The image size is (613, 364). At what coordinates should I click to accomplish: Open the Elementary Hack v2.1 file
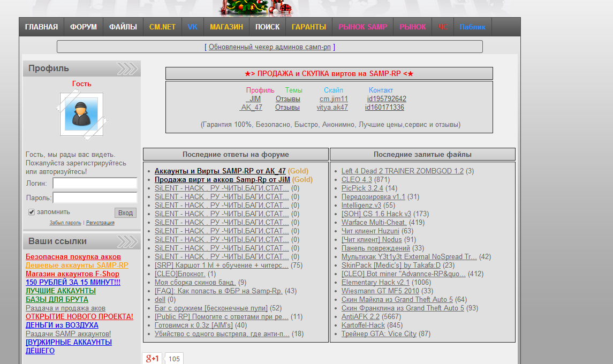coord(375,282)
